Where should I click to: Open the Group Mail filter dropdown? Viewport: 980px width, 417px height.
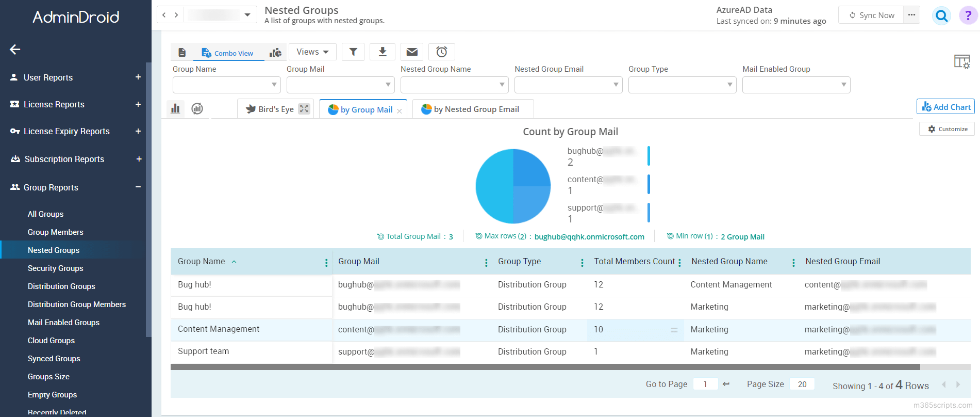[341, 85]
